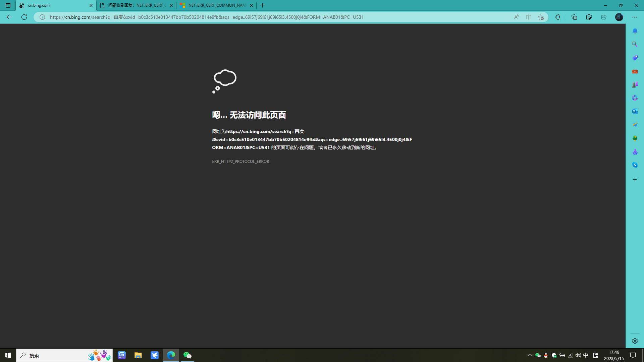Image resolution: width=644 pixels, height=362 pixels.
Task: Open Settings and more ellipsis menu
Action: coord(634,17)
